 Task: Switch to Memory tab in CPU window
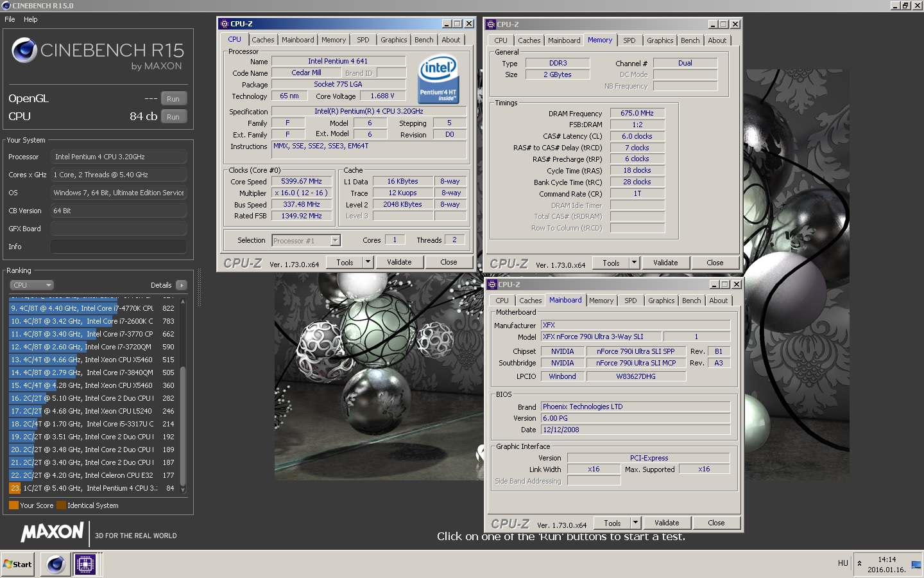tap(334, 40)
